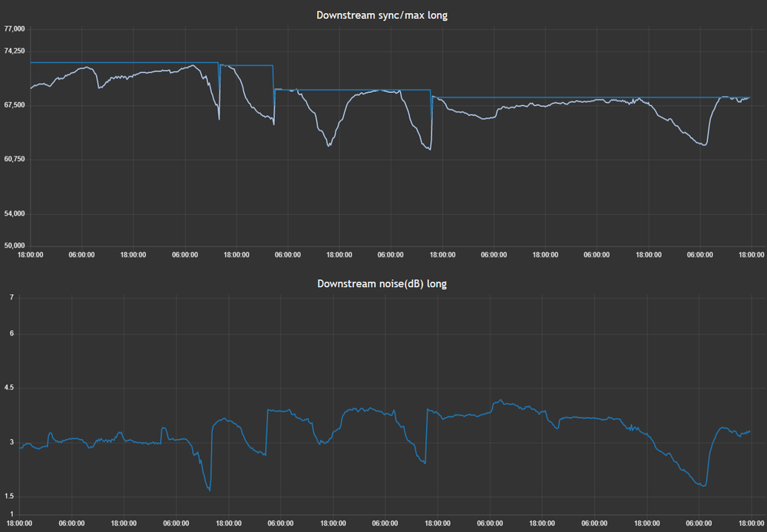
Task: Click the lowest dip of the noise line
Action: pyautogui.click(x=209, y=490)
